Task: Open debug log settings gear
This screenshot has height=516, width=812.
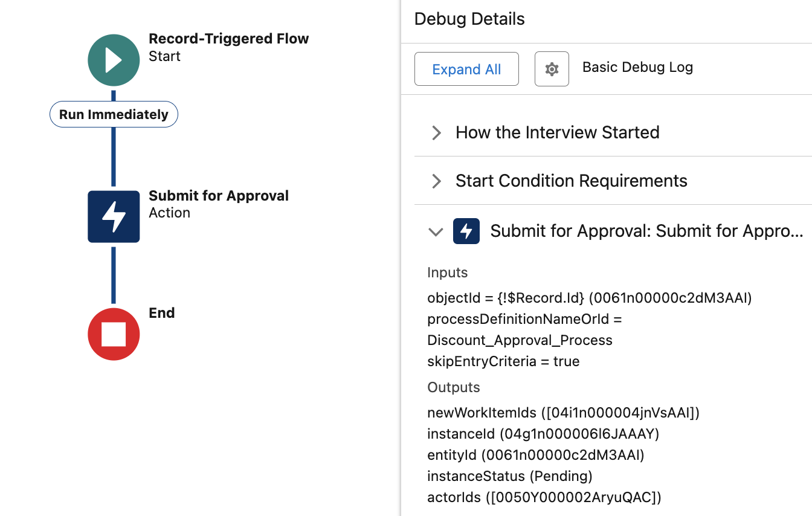Action: coord(552,69)
